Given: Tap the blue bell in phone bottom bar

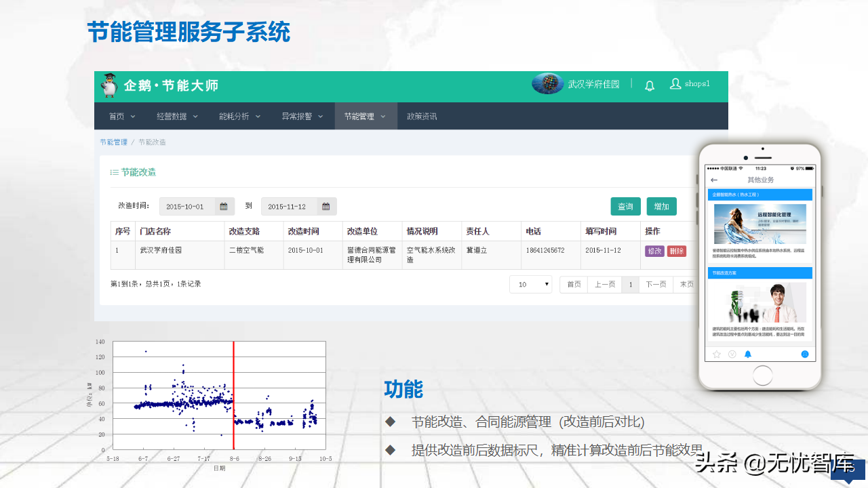Looking at the screenshot, I should (x=748, y=354).
